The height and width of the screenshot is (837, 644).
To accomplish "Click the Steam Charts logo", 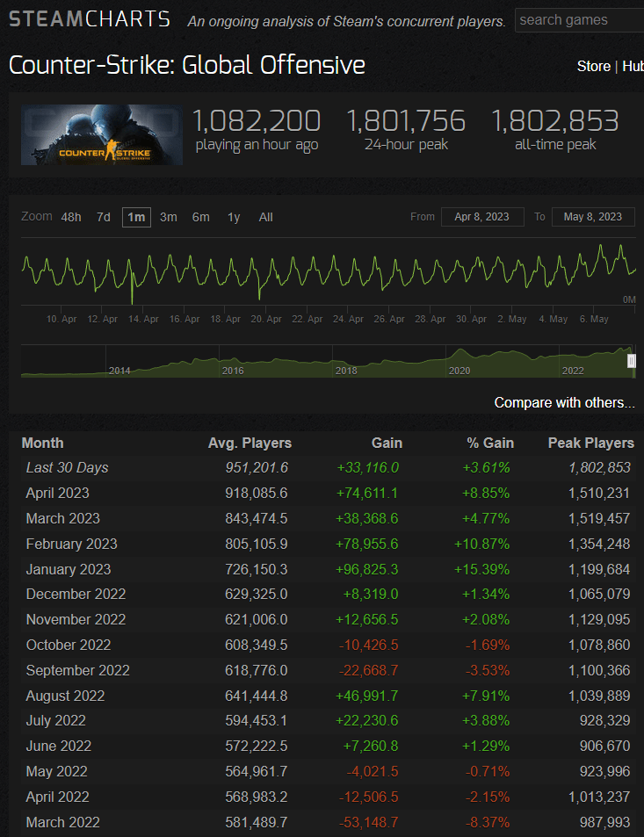I will point(90,19).
